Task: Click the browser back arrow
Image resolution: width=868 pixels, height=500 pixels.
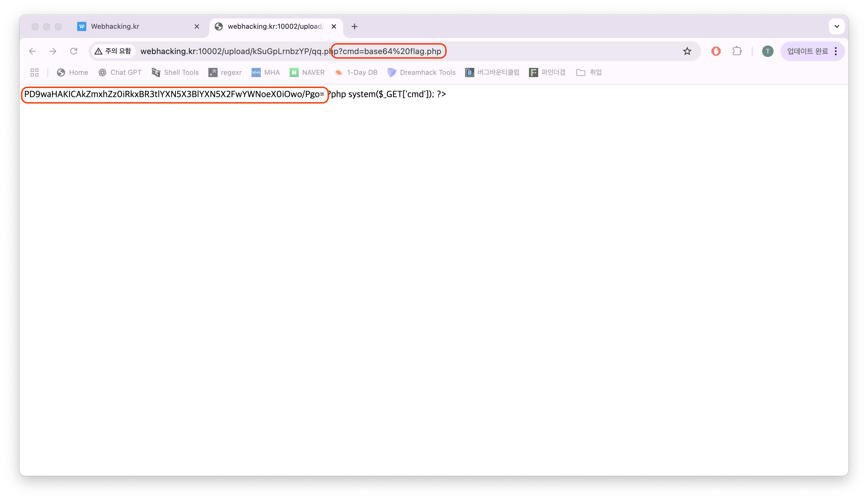Action: (x=32, y=51)
